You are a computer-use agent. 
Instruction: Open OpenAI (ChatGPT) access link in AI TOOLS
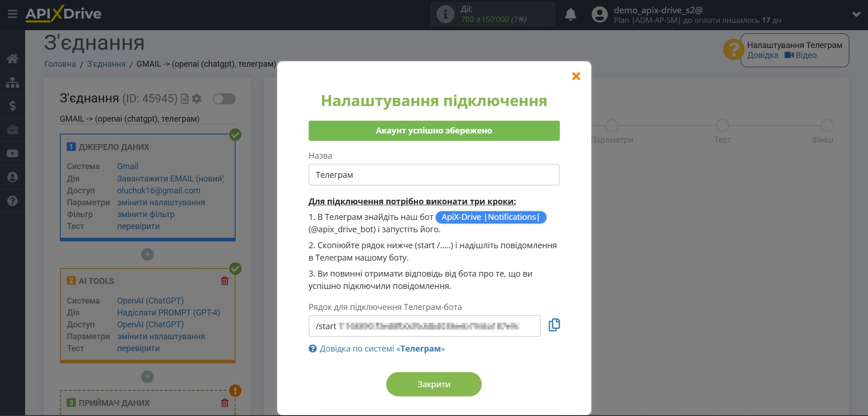click(150, 325)
